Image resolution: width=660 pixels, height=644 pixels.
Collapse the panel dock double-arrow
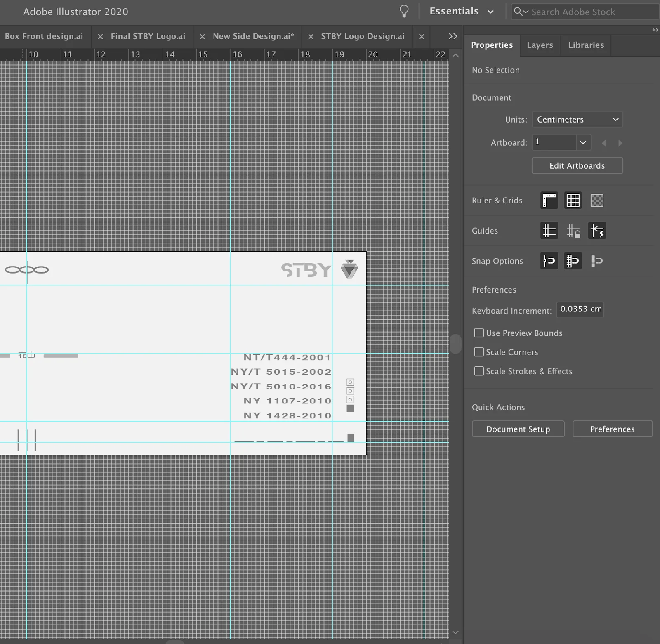pos(655,30)
